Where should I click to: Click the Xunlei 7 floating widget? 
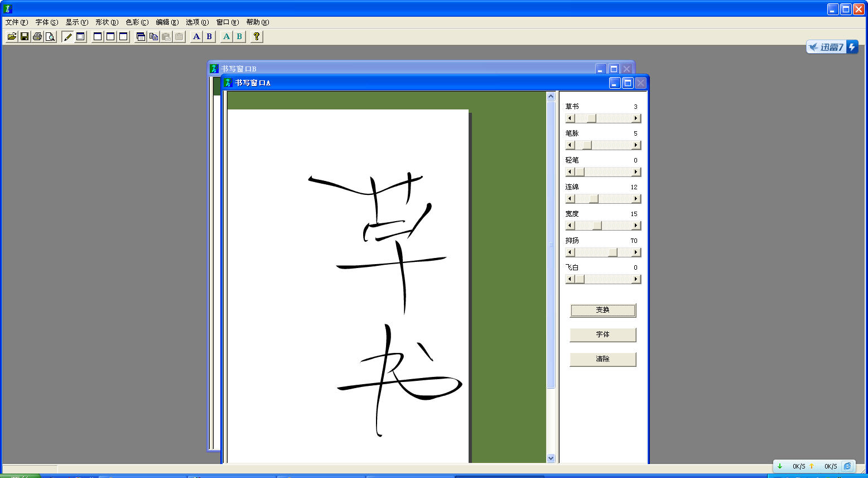[x=832, y=47]
